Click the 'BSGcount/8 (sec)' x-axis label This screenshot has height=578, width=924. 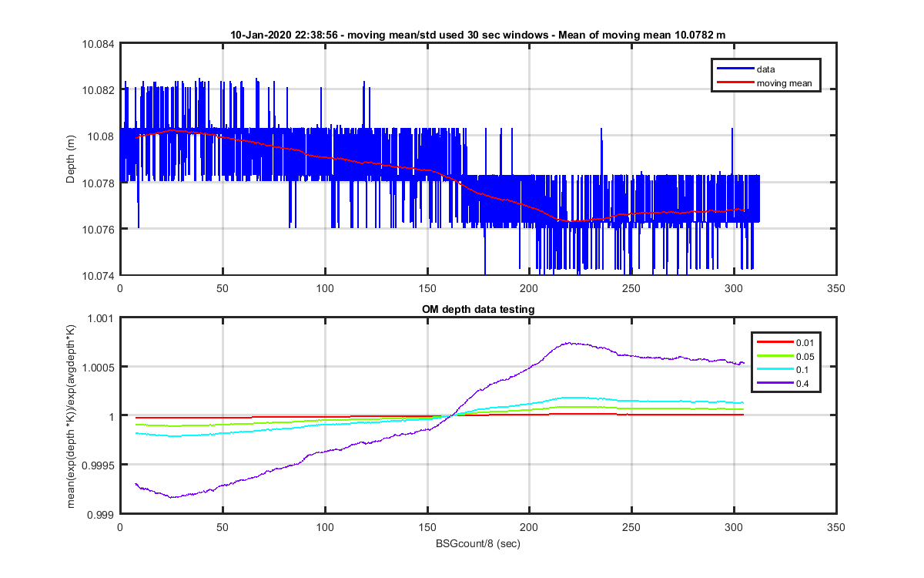[478, 543]
